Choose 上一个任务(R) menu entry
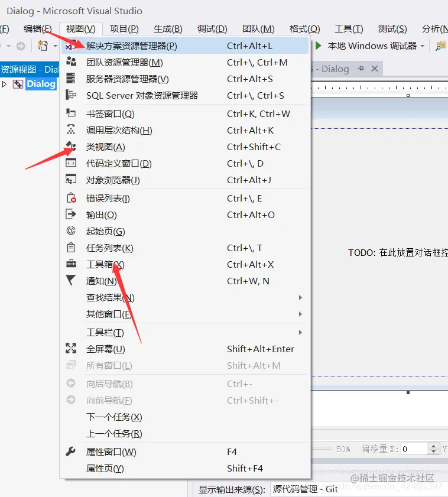Image resolution: width=448 pixels, height=497 pixels. 185,433
